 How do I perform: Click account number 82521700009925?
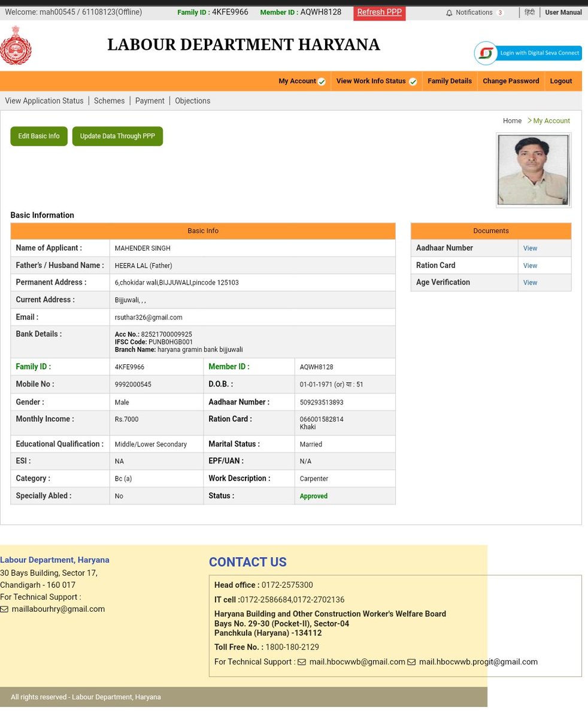coord(166,334)
